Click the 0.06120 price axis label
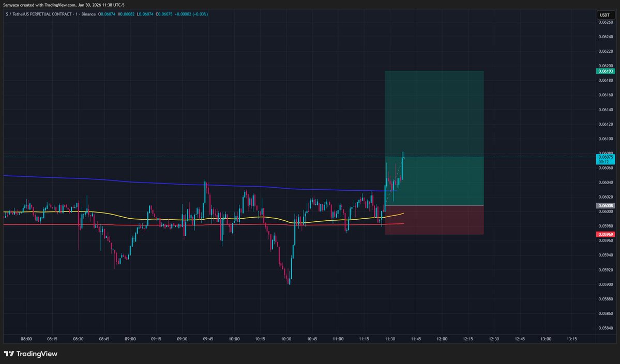This screenshot has width=620, height=364. pyautogui.click(x=606, y=124)
